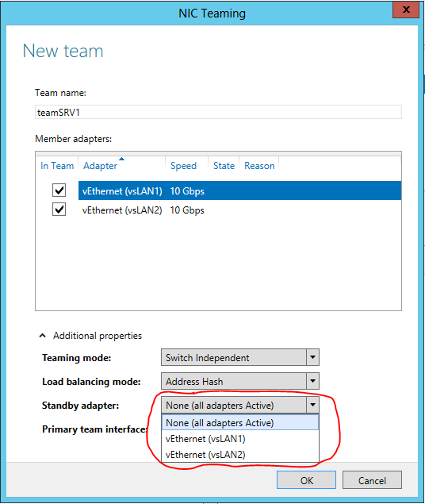Edit the Team name field teamSRV1

click(218, 112)
